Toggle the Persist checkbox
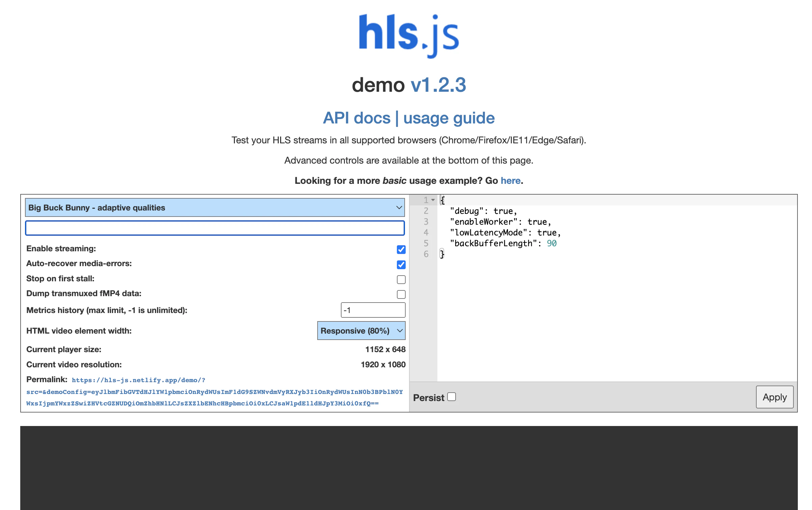This screenshot has height=510, width=812. coord(452,397)
